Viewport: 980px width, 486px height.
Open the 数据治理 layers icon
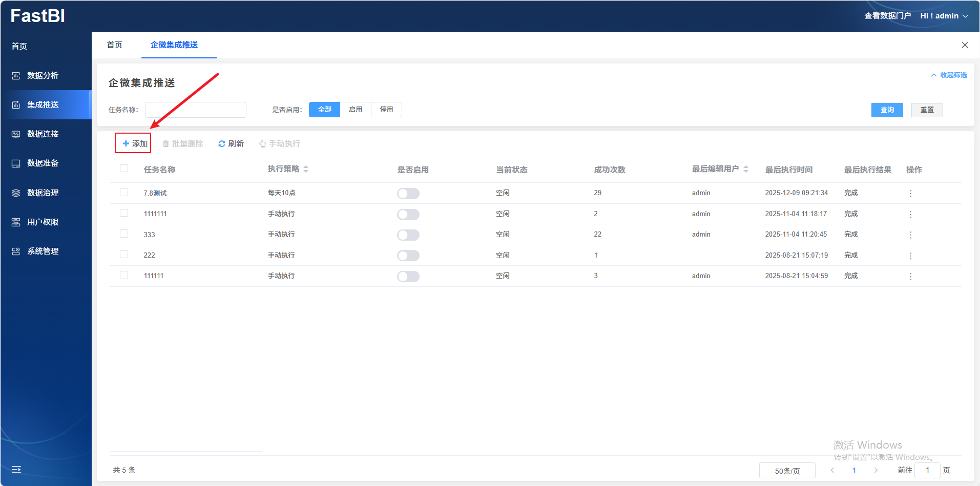click(16, 193)
